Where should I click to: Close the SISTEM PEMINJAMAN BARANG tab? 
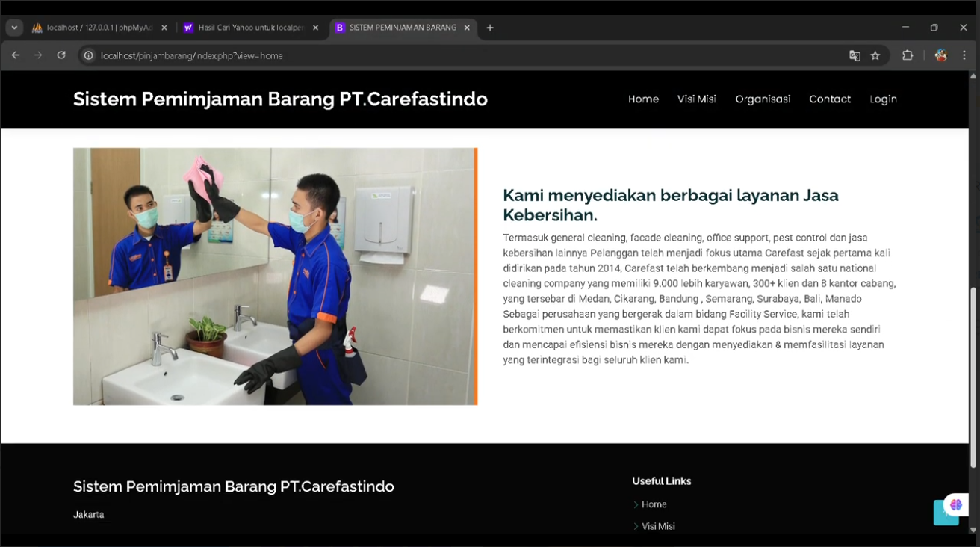[x=467, y=28]
